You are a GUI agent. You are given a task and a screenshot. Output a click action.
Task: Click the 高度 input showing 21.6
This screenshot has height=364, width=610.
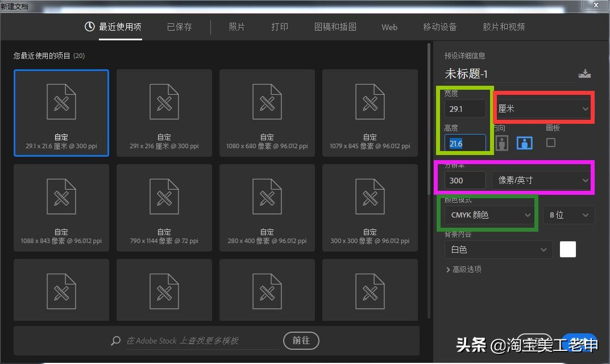click(x=464, y=143)
